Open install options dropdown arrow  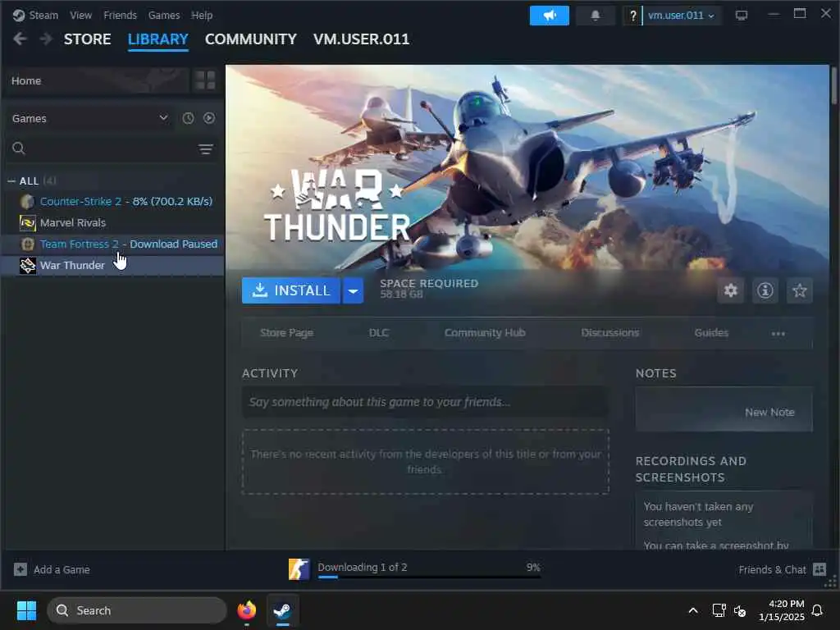pos(353,291)
